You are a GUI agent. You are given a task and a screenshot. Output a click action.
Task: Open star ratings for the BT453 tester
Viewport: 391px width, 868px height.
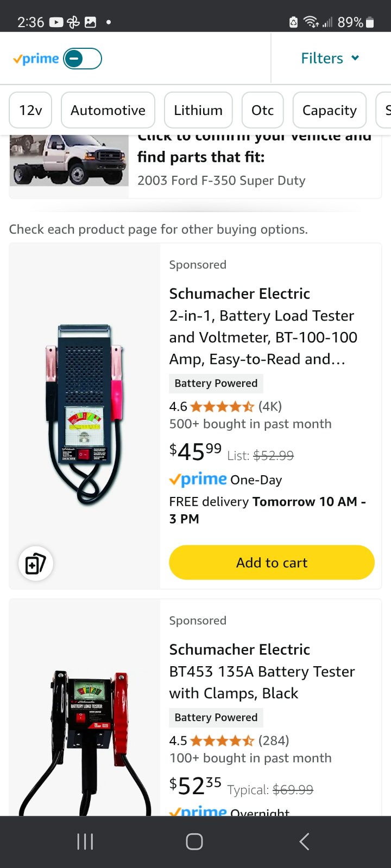222,741
